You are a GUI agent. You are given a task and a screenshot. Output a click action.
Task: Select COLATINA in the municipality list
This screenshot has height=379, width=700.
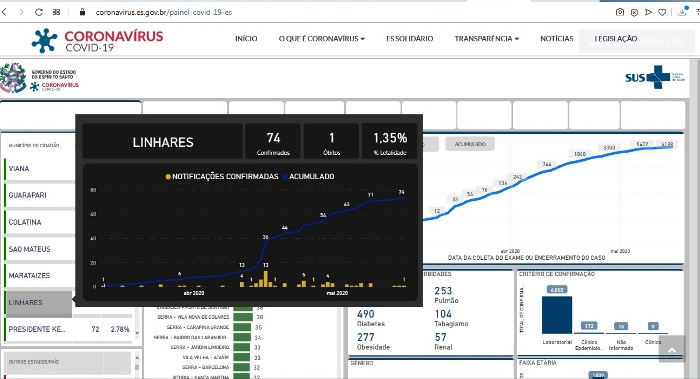tap(39, 222)
